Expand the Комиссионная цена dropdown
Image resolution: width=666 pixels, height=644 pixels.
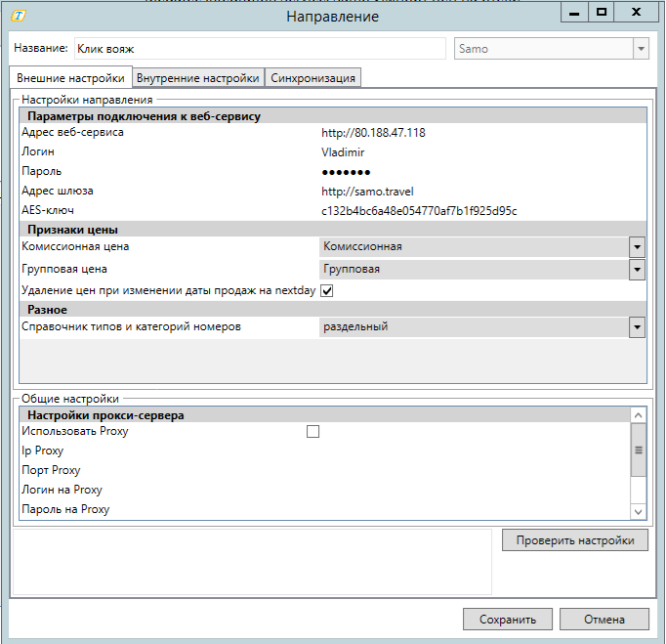point(637,247)
